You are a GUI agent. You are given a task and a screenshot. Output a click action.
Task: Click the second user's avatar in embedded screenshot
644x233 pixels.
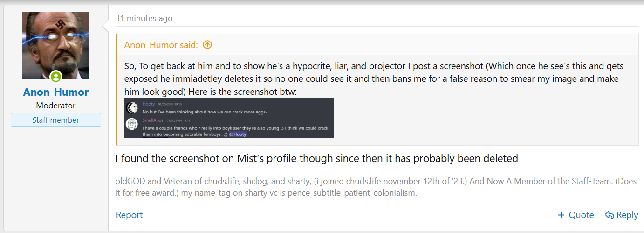132,124
